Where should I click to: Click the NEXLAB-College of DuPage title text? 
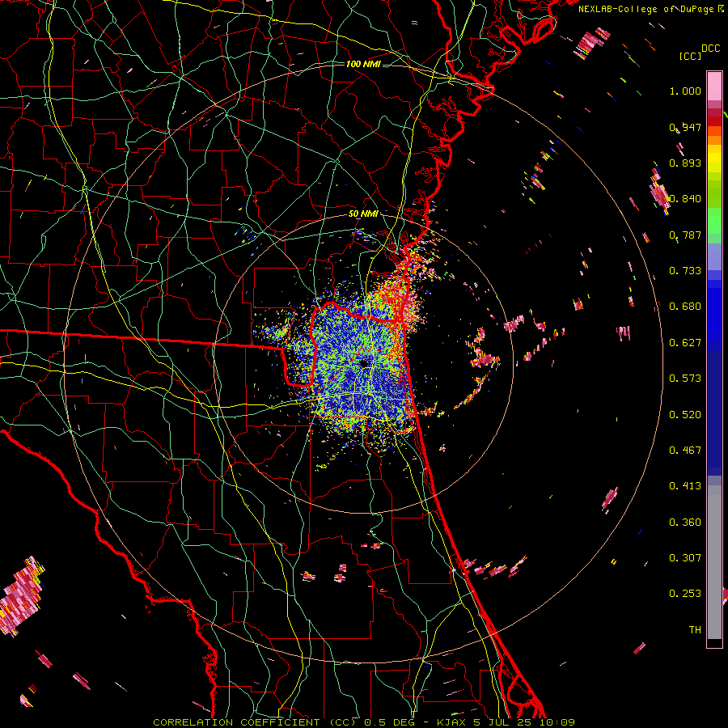[648, 9]
